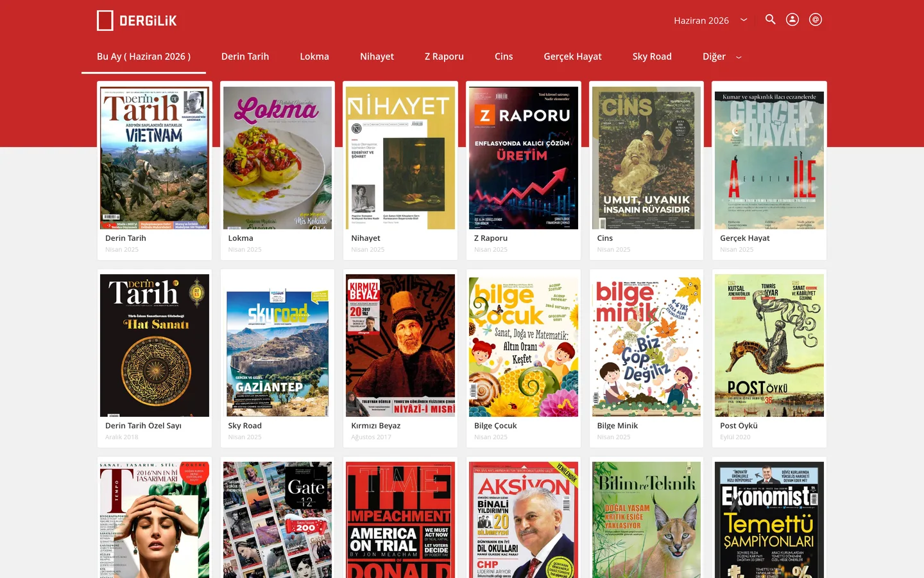Image resolution: width=924 pixels, height=578 pixels.
Task: View the Nihayet magazine cover
Action: click(400, 158)
